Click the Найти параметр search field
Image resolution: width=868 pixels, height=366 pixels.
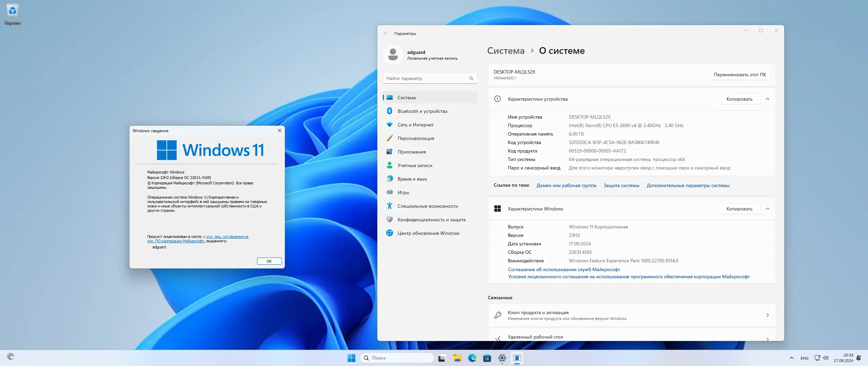point(427,78)
